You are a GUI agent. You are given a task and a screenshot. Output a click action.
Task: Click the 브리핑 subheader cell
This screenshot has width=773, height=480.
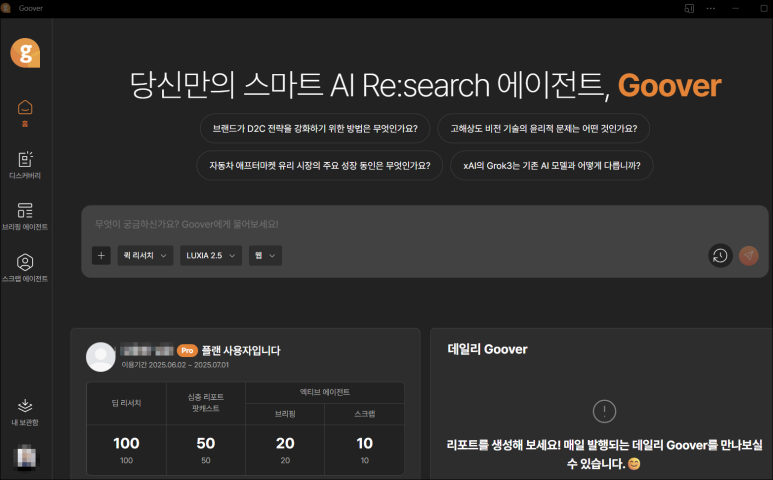point(285,414)
